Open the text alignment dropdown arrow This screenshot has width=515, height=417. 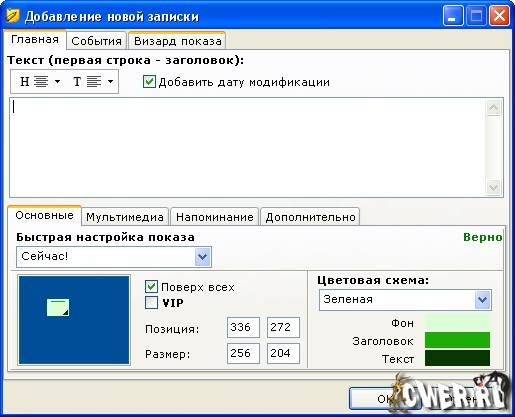coord(110,81)
